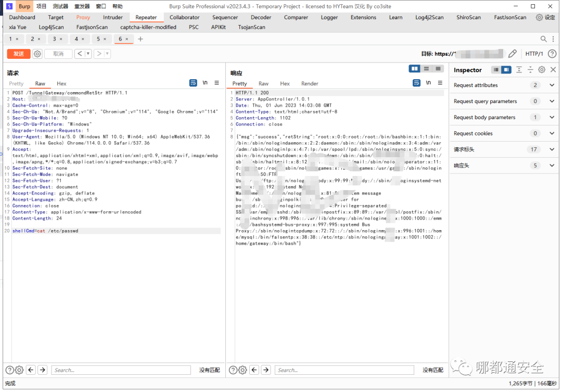Focus the response pane search field

click(344, 370)
